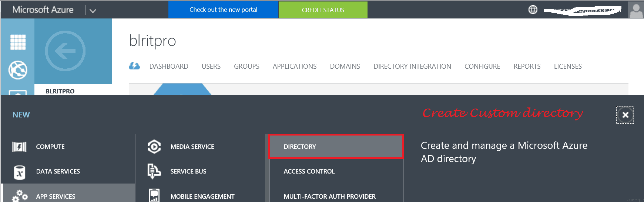Open the Web Apps globe icon in sidebar
This screenshot has width=644, height=202.
coord(18,70)
